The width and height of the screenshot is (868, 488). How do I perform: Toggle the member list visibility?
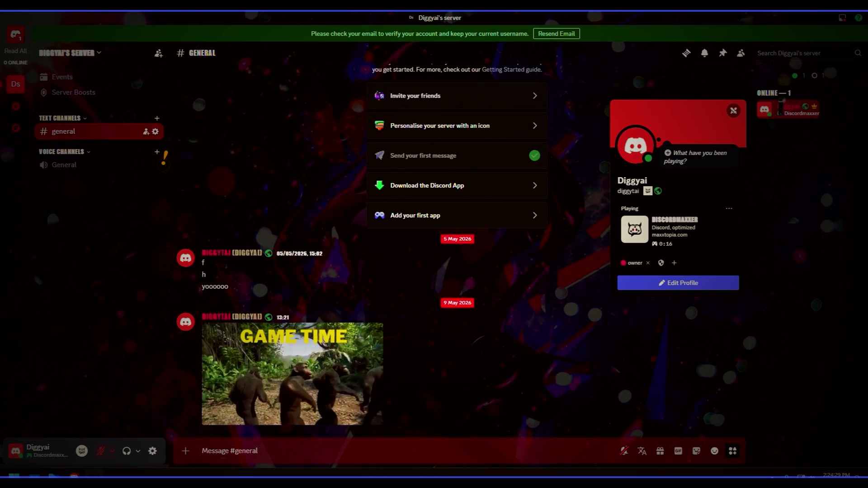[x=741, y=53]
